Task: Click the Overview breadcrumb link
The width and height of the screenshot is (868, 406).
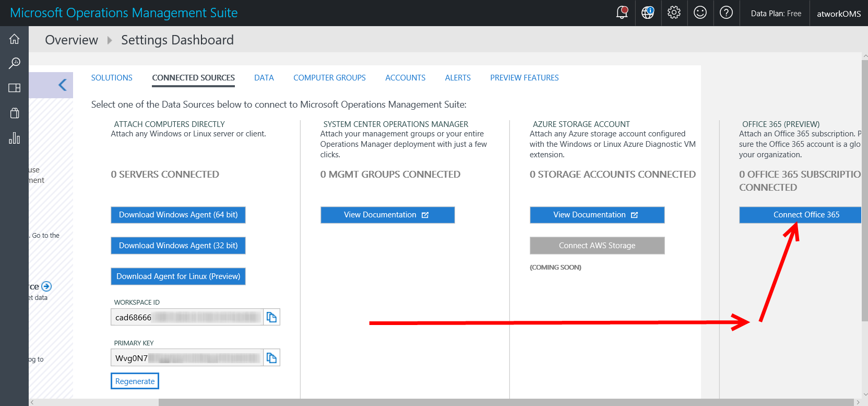Action: click(x=72, y=40)
